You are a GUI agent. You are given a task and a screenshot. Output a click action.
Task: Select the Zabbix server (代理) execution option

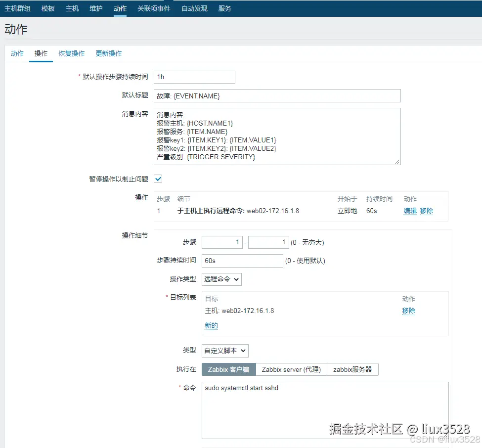coord(291,369)
